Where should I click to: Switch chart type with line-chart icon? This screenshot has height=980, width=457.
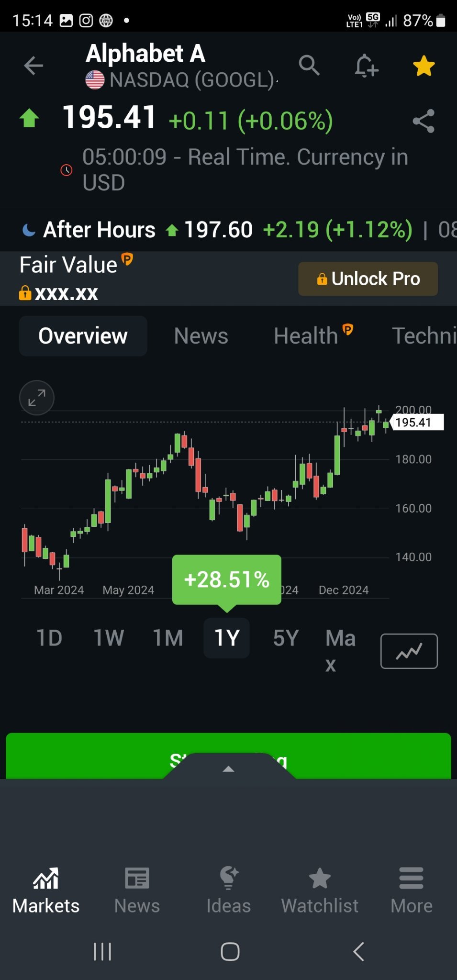(x=409, y=651)
